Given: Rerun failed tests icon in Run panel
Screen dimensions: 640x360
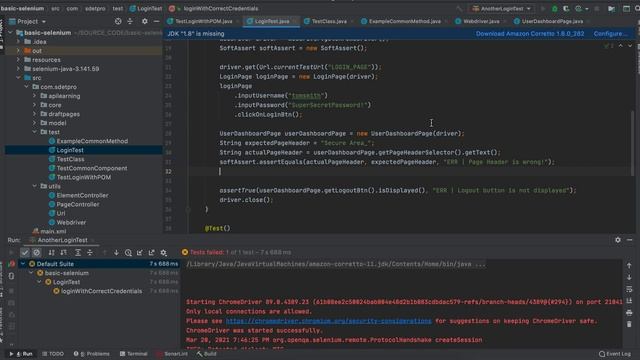Looking at the screenshot, I should pyautogui.click(x=11, y=264).
